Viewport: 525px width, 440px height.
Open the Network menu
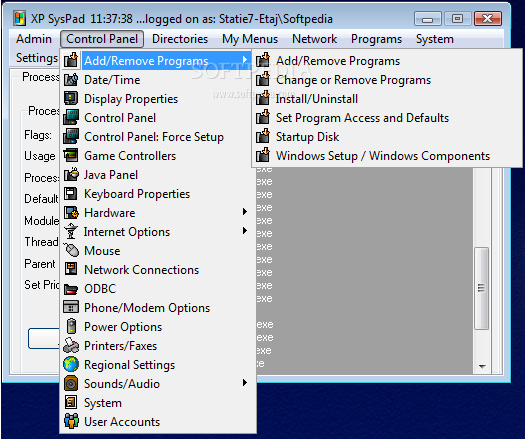coord(314,39)
